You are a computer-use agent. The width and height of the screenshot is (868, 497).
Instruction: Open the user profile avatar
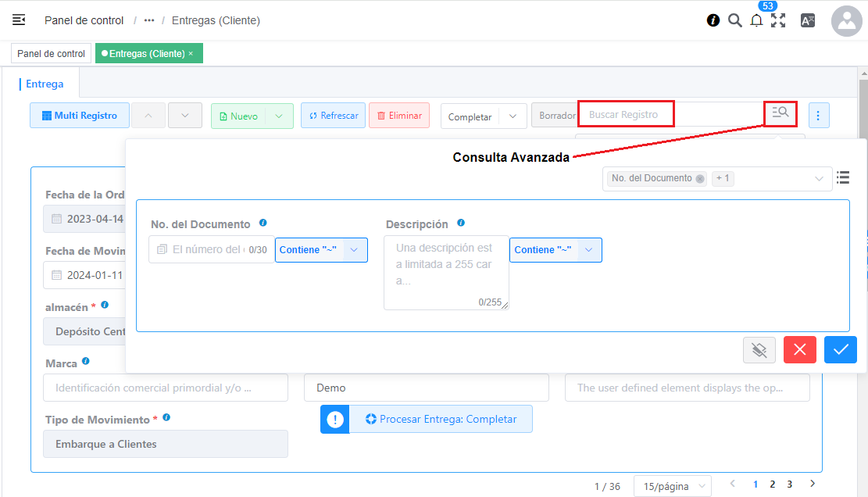(846, 21)
